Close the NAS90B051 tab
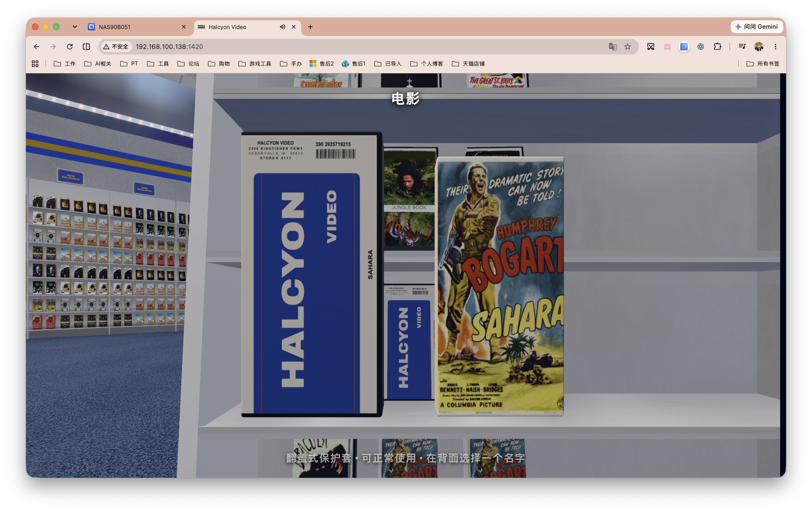This screenshot has width=812, height=512. (x=184, y=27)
